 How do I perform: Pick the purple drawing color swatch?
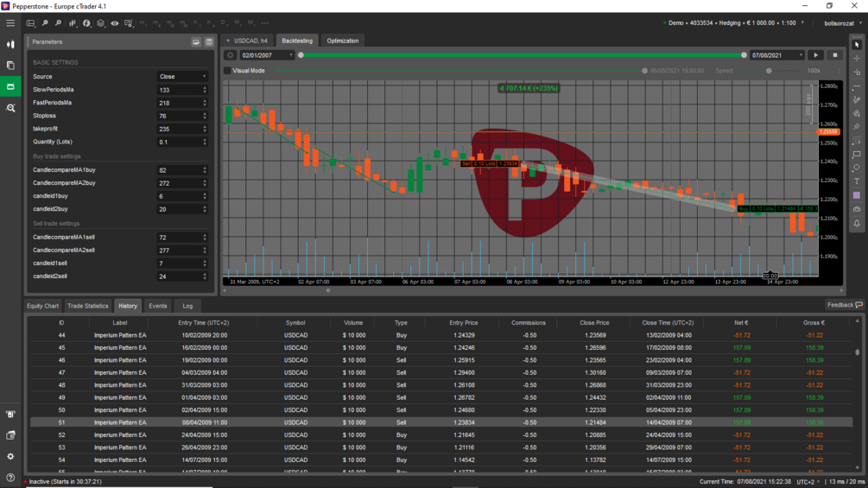pyautogui.click(x=857, y=195)
